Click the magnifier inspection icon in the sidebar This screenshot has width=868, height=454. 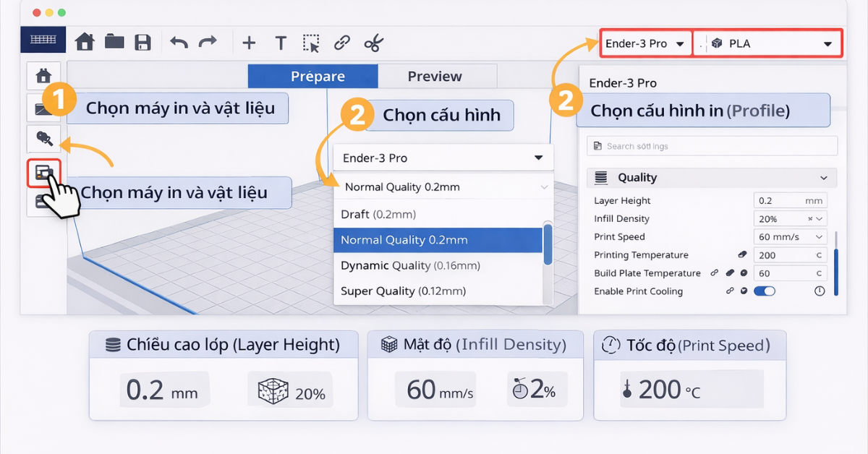tap(45, 139)
